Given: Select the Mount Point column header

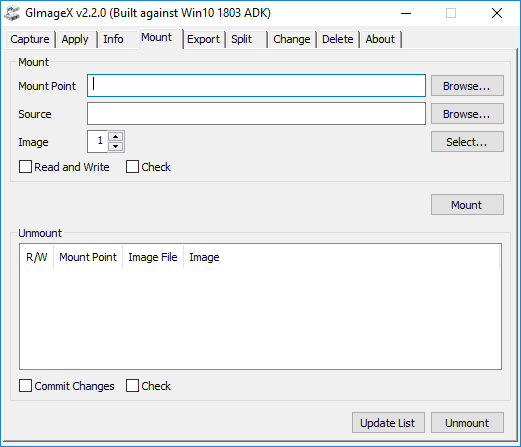Looking at the screenshot, I should click(88, 257).
